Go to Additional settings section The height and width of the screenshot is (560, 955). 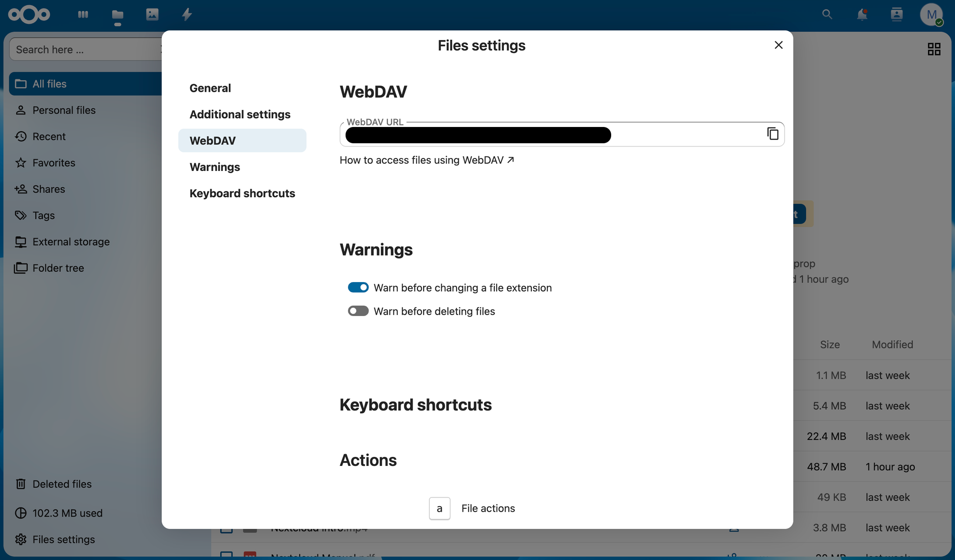(240, 114)
